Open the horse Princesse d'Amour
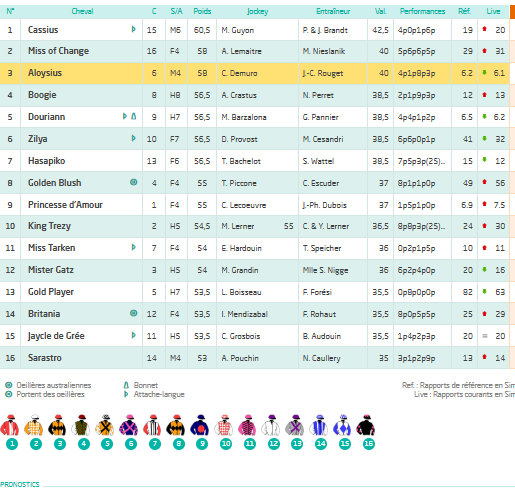Viewport: 515px width, 497px height. pyautogui.click(x=65, y=205)
